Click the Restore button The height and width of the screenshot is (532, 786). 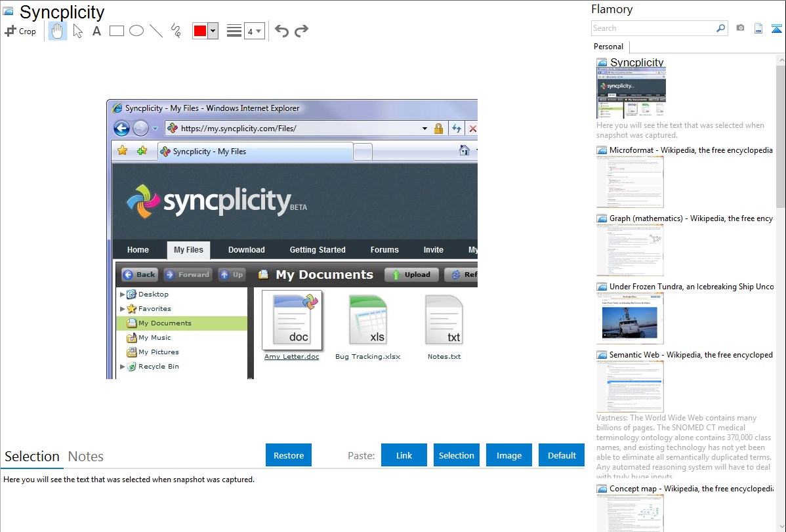(x=289, y=455)
